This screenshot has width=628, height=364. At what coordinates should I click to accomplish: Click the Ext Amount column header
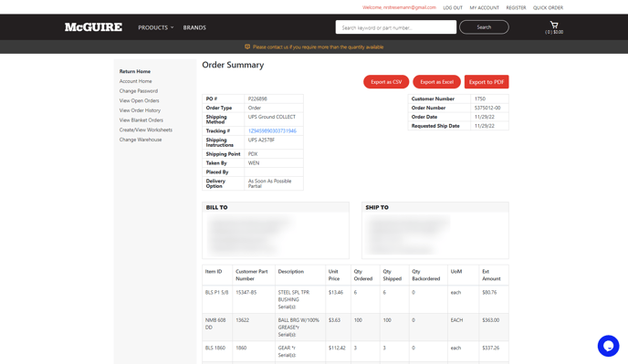pyautogui.click(x=491, y=276)
